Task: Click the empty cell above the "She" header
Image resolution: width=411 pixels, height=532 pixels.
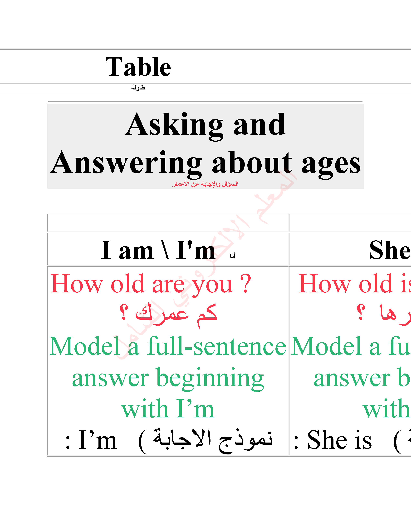Action: (x=350, y=223)
